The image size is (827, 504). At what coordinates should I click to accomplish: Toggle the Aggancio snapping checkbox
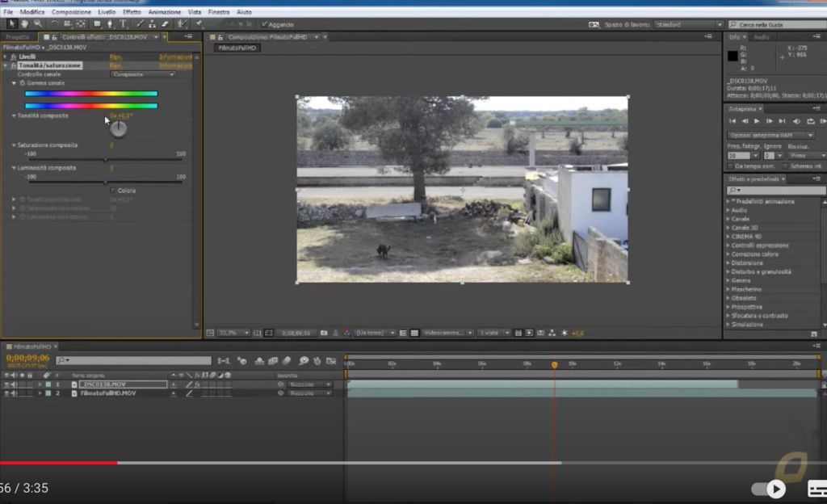264,24
